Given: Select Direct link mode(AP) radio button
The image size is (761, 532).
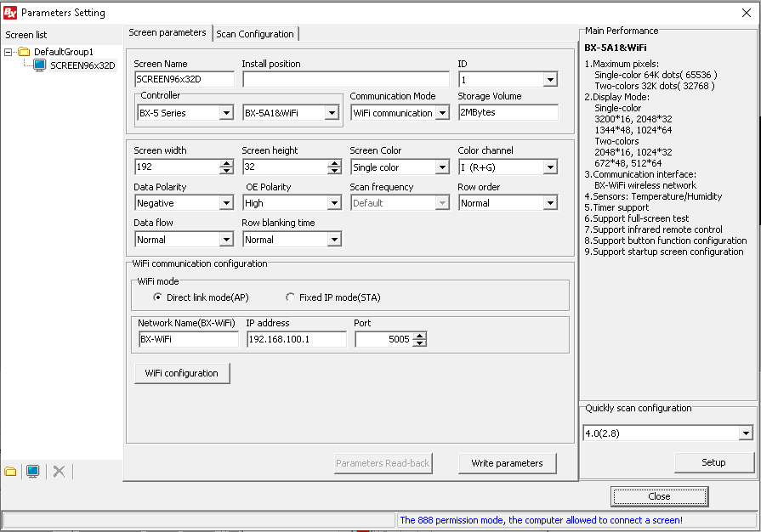Looking at the screenshot, I should (158, 297).
